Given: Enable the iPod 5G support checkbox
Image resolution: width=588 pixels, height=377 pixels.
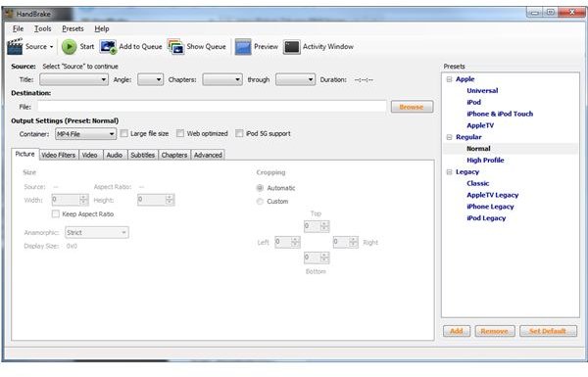Looking at the screenshot, I should [239, 133].
